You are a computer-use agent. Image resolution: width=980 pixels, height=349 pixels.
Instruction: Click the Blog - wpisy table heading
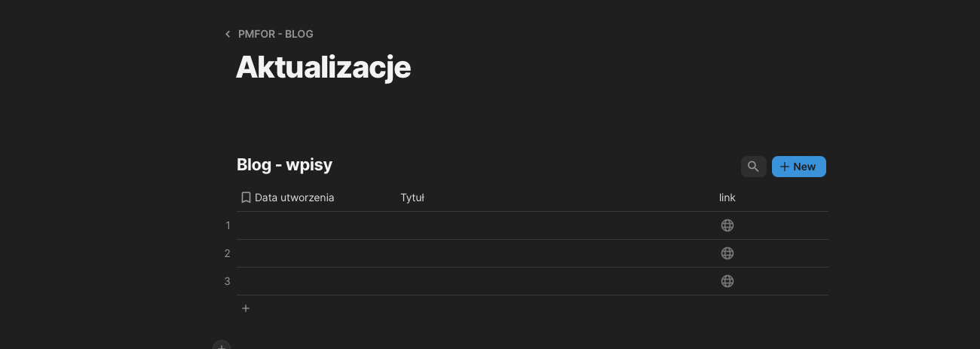tap(284, 164)
